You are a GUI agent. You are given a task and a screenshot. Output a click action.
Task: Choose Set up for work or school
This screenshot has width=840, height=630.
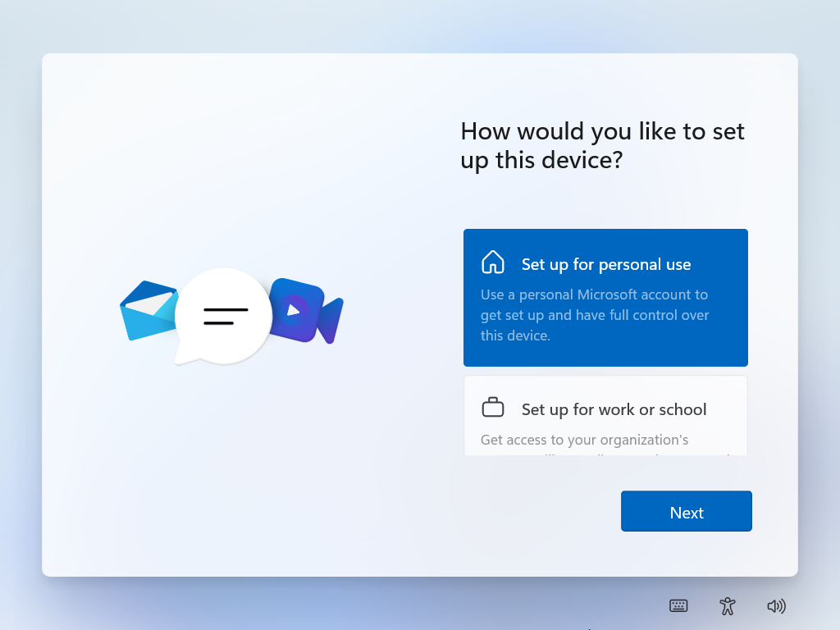click(x=605, y=416)
